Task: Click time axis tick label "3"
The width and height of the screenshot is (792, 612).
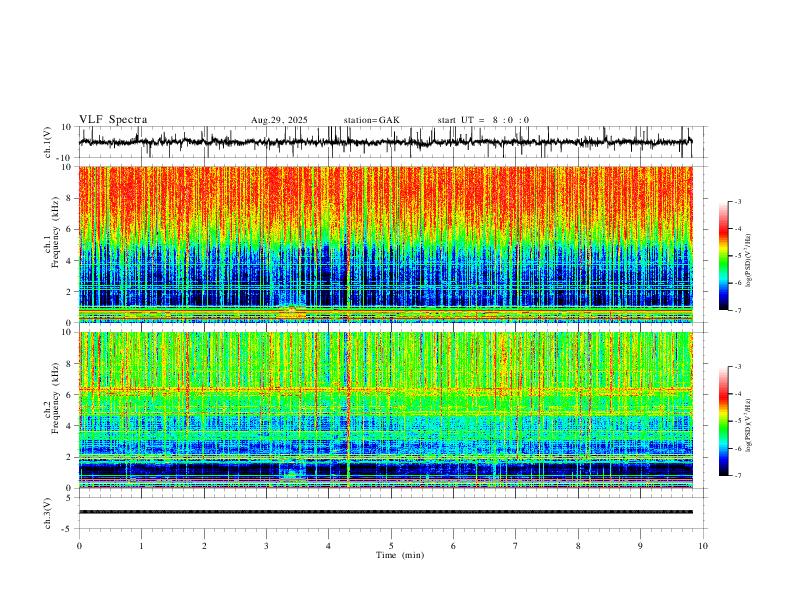Action: click(x=266, y=546)
